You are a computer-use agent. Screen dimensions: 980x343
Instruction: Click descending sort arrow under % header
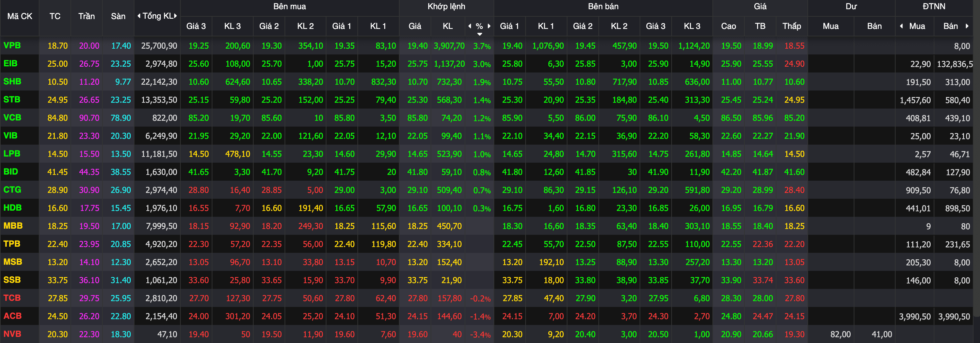(x=480, y=34)
